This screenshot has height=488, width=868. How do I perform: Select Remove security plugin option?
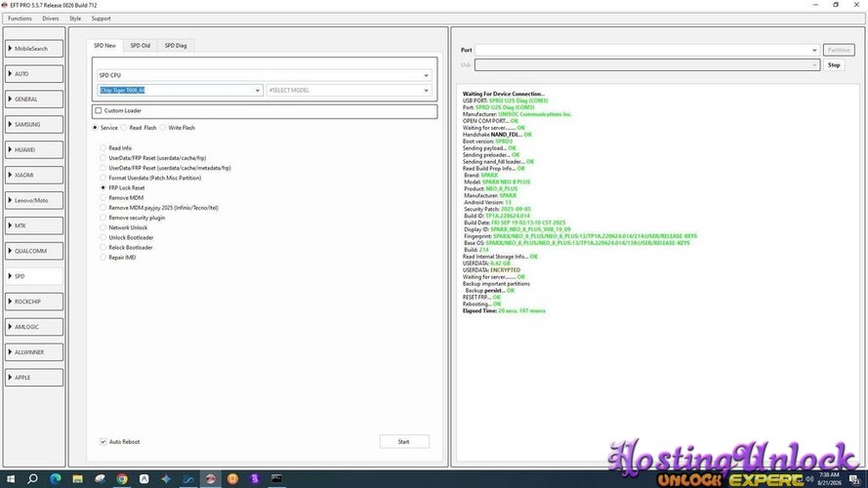[103, 218]
